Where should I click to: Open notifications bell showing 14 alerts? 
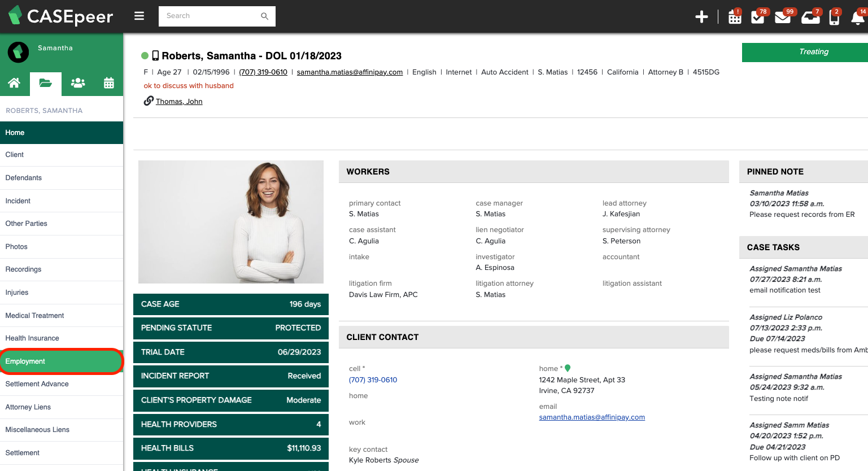coord(857,18)
